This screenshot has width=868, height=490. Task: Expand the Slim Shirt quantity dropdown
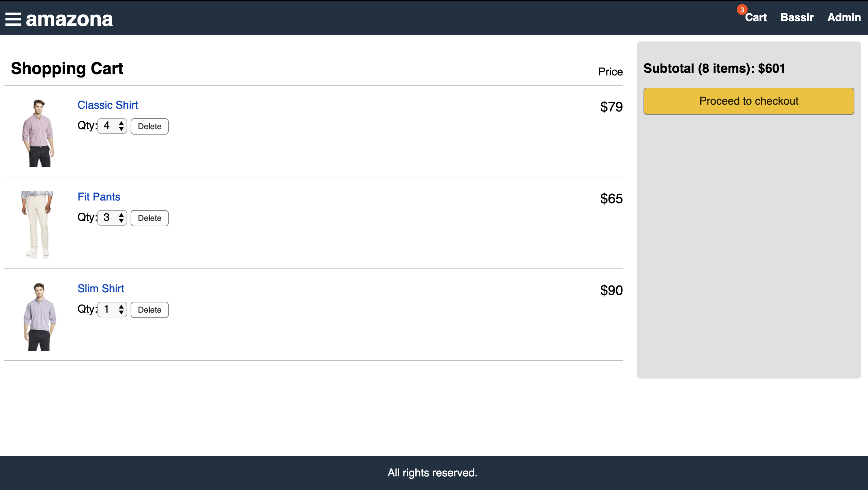[x=112, y=310]
